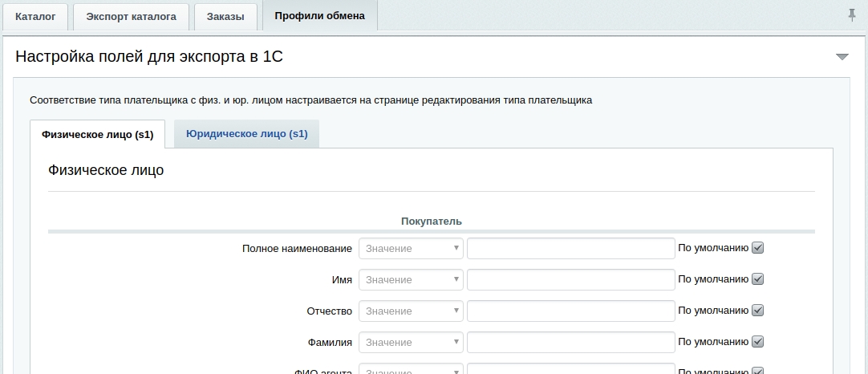Click the Фамилия text input field
This screenshot has height=374, width=868.
pos(570,343)
